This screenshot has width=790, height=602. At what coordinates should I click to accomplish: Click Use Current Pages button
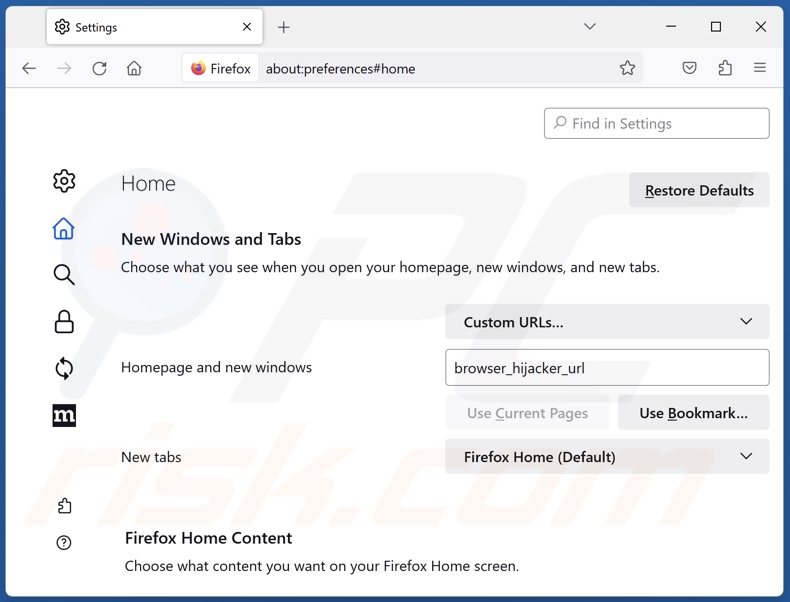coord(528,413)
